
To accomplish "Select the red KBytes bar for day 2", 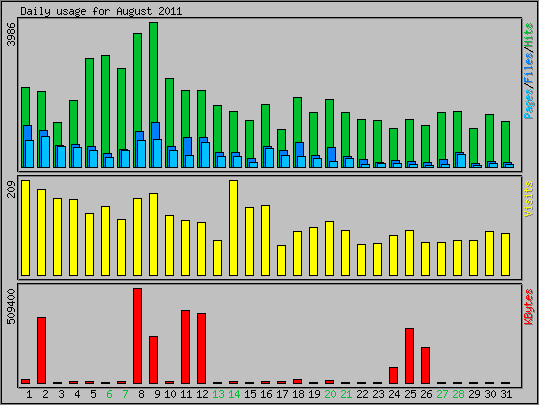I will pyautogui.click(x=42, y=350).
